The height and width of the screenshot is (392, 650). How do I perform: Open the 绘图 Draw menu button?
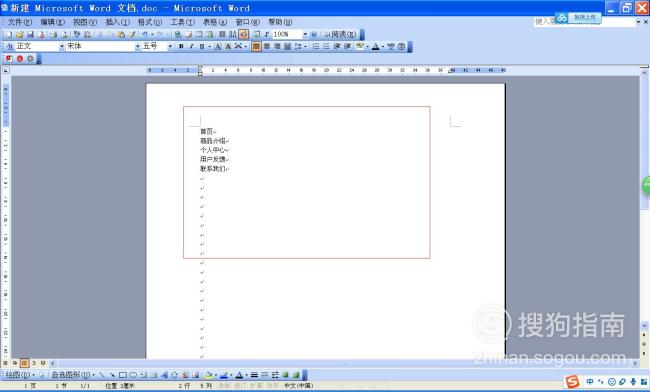pos(19,375)
